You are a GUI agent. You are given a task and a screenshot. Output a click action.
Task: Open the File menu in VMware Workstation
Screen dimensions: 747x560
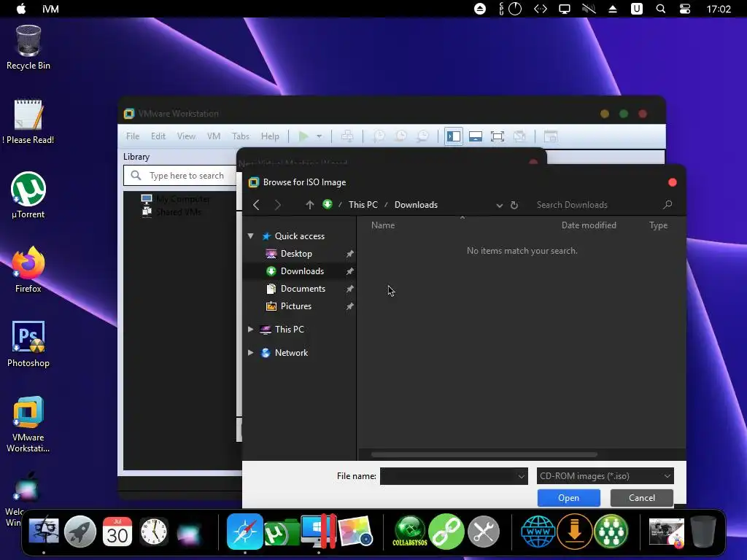point(133,136)
